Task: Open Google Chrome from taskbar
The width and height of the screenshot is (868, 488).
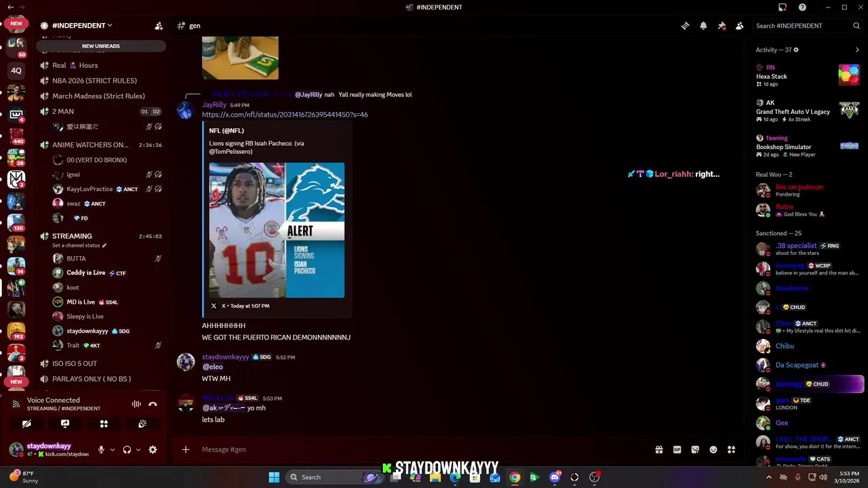Action: coord(515,477)
